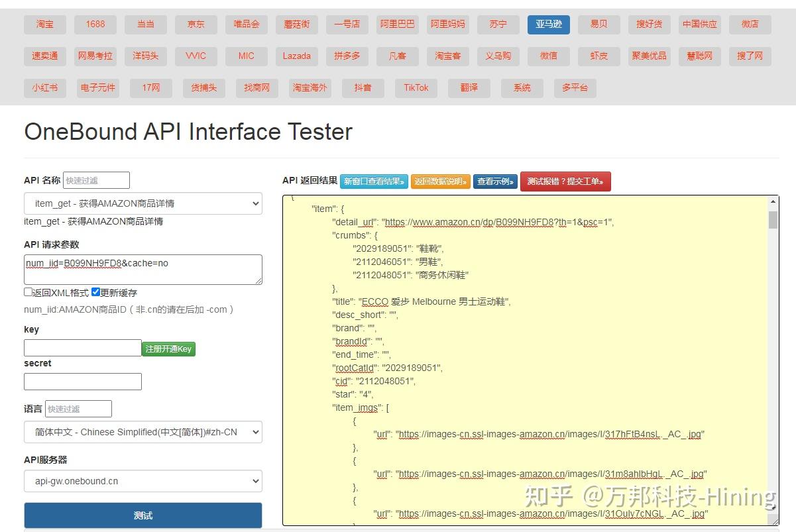Screen dimensions: 796x532
Task: Open results via 新窗口查看结果 button
Action: tap(374, 180)
